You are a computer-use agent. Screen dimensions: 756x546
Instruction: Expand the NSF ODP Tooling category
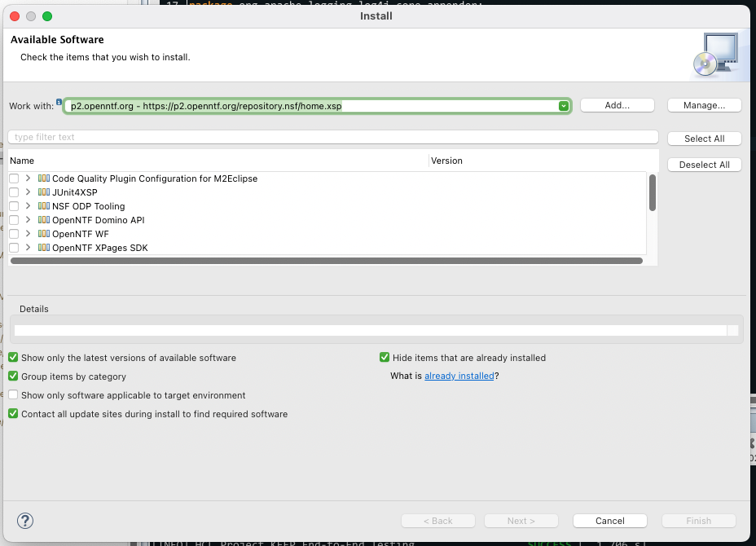[28, 206]
